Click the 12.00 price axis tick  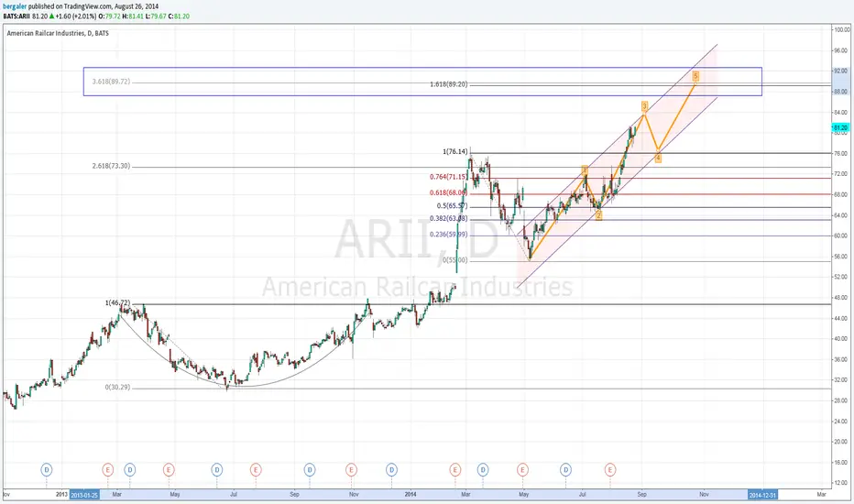[x=841, y=483]
